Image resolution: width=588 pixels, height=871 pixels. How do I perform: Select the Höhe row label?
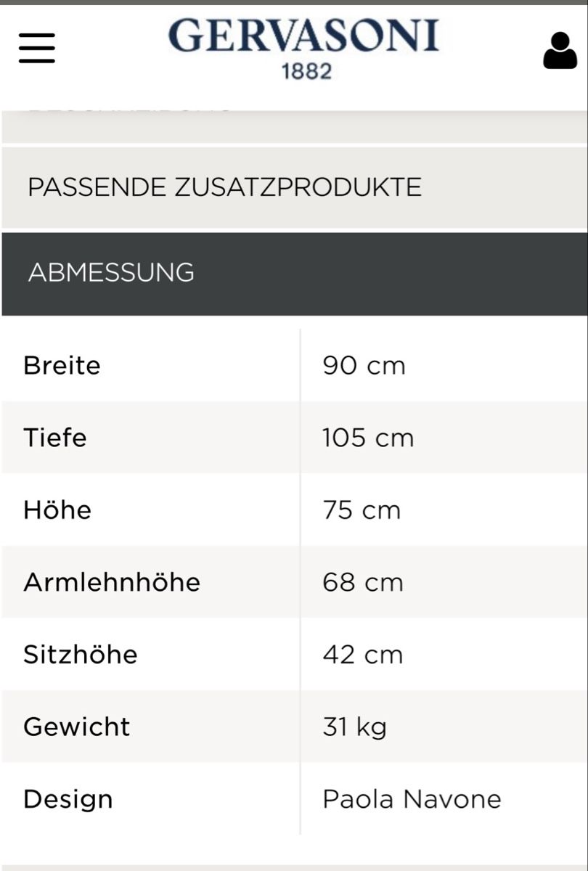57,510
